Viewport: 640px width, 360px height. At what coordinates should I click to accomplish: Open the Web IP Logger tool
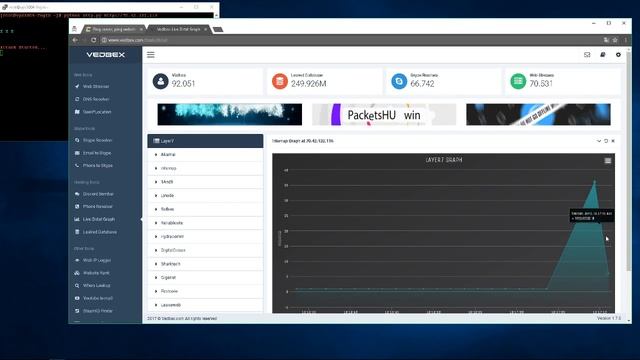[97, 260]
